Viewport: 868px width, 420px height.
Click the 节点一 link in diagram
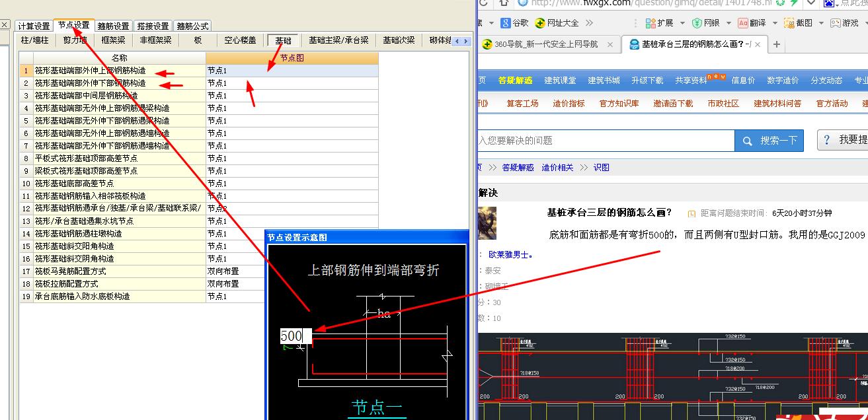pos(377,407)
